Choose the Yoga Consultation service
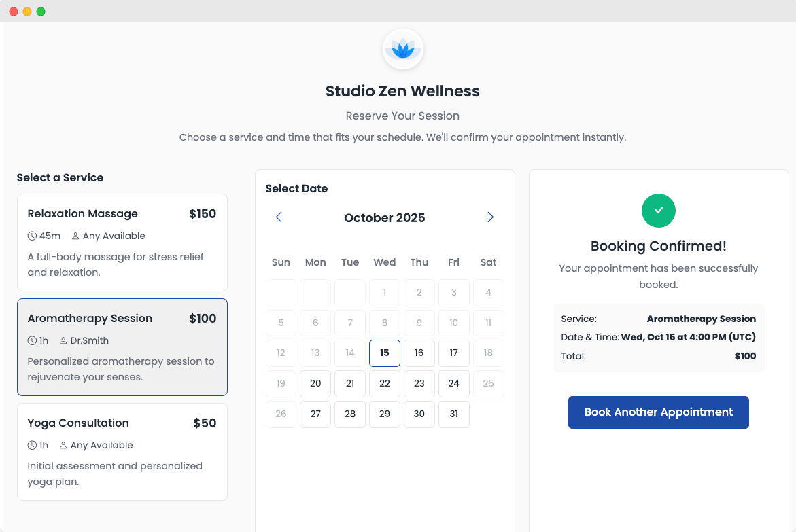Image resolution: width=796 pixels, height=532 pixels. click(122, 452)
